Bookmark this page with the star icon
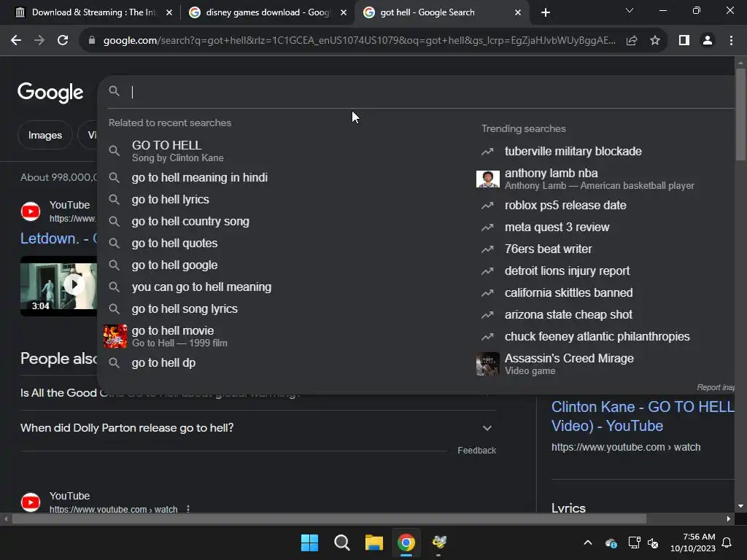Viewport: 747px width, 560px height. 655,41
